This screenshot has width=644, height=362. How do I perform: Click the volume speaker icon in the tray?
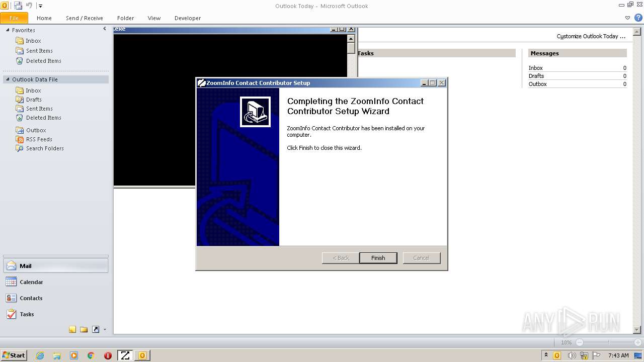(571, 355)
